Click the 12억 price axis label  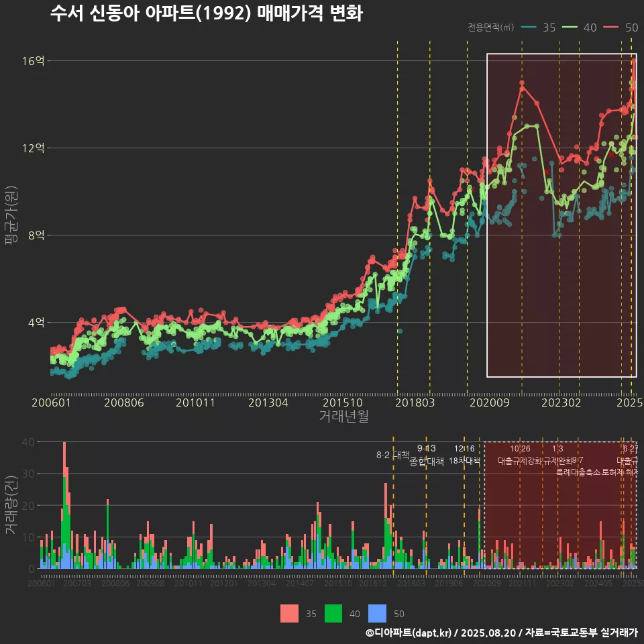tap(34, 148)
